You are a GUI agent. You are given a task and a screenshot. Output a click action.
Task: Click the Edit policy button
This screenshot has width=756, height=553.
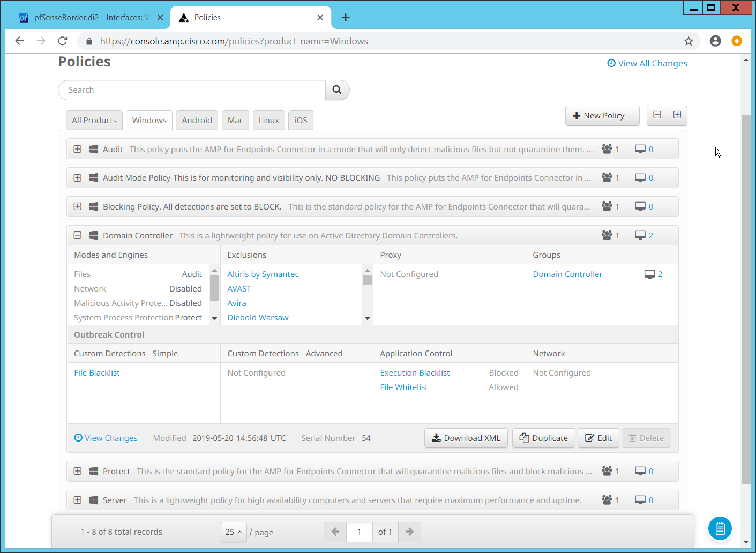[598, 438]
